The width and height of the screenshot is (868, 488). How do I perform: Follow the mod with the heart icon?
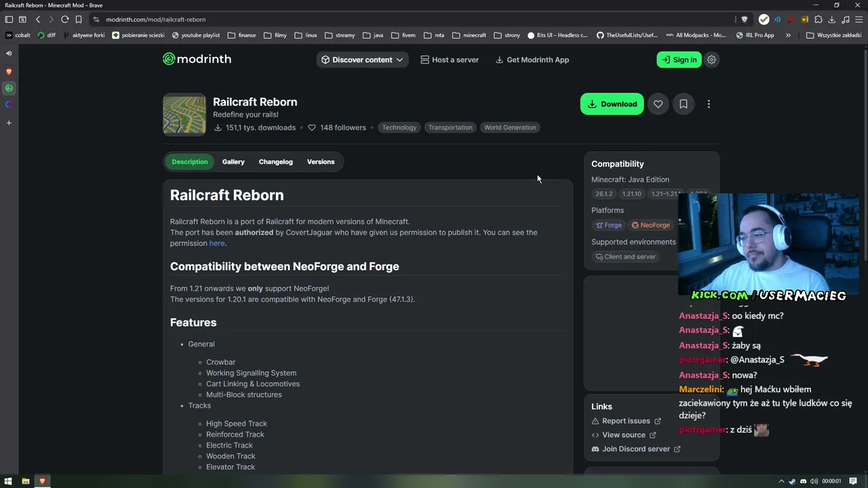[658, 104]
